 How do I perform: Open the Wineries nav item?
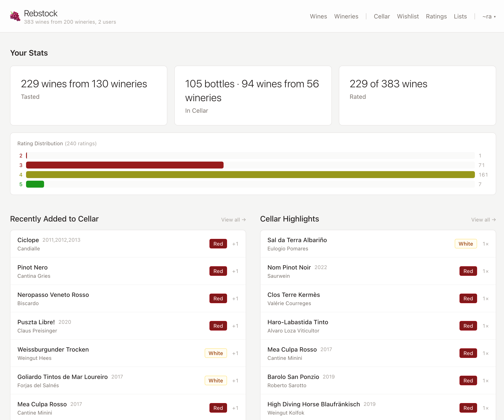tap(346, 16)
